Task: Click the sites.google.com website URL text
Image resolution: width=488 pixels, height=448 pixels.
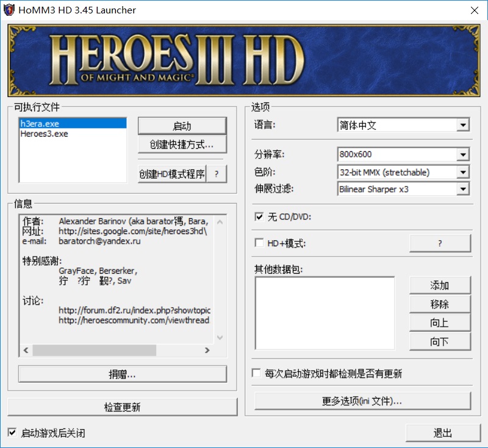Action: (x=133, y=231)
